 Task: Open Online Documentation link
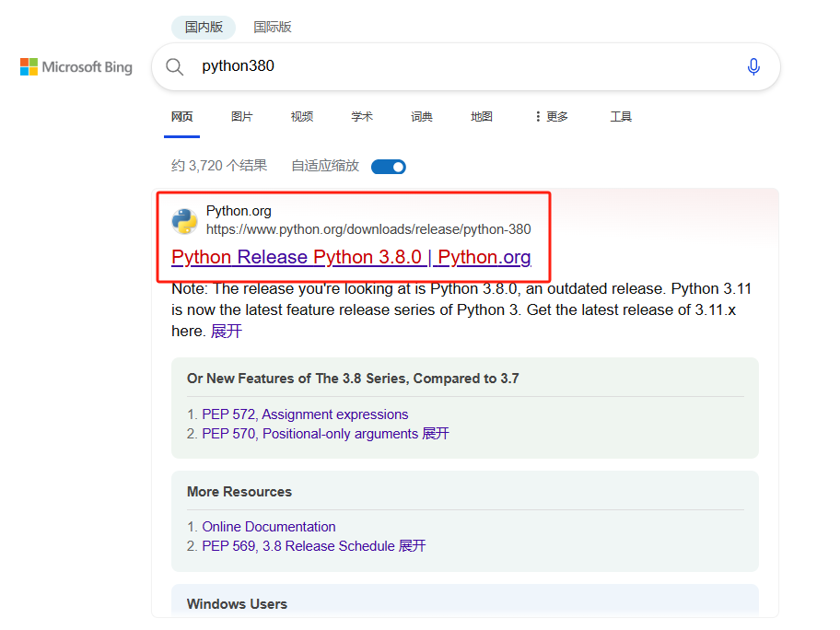coord(268,527)
